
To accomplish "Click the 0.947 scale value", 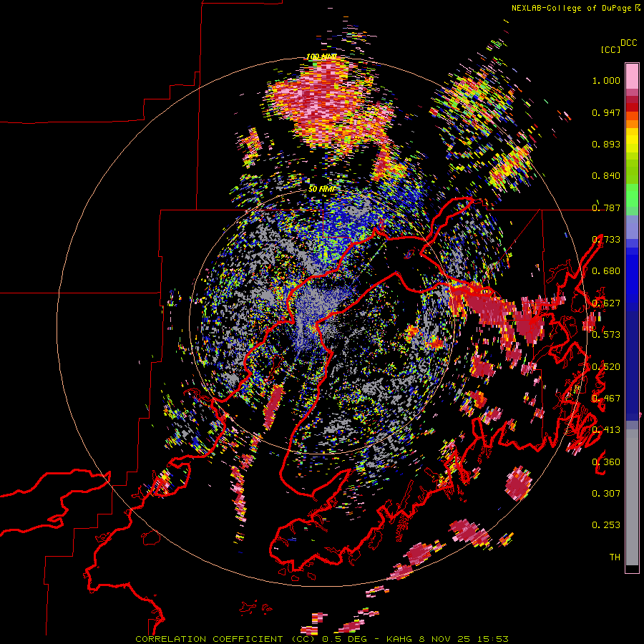I will coord(606,112).
